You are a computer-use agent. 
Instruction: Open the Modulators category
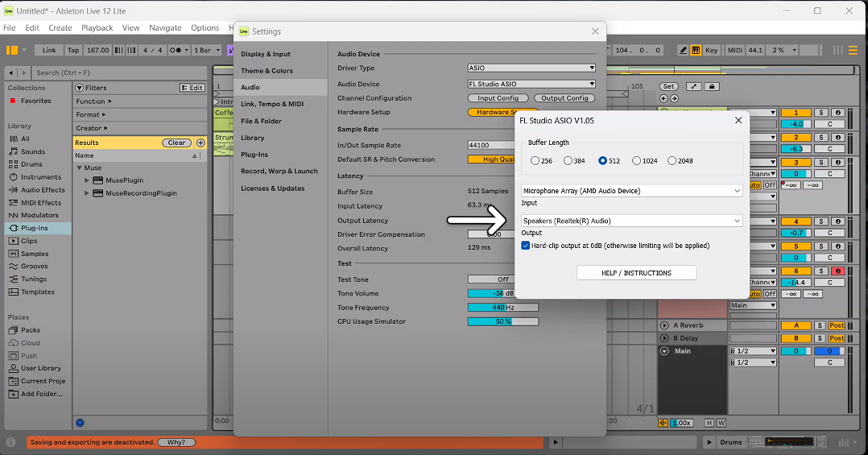tap(39, 215)
